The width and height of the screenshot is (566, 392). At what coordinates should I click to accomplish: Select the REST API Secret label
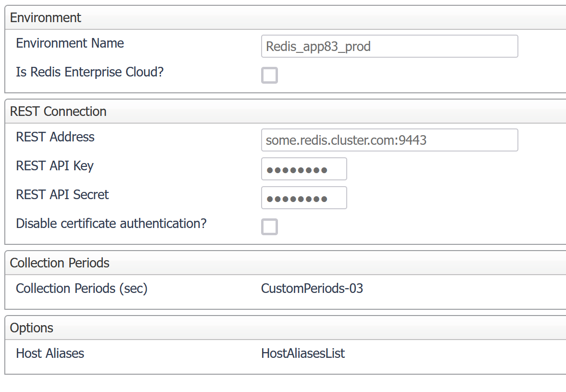pos(63,195)
